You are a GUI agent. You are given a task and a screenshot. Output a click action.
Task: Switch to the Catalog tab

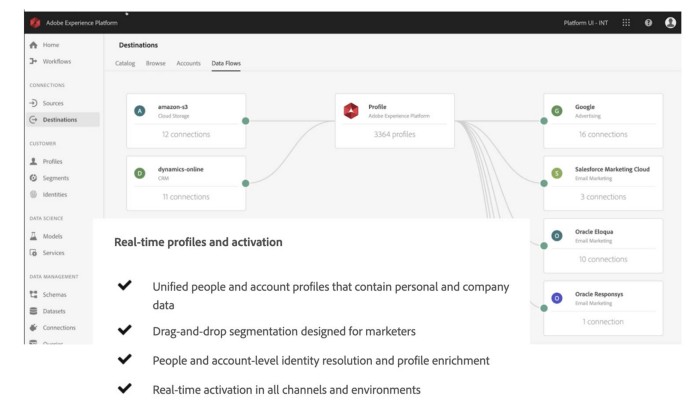tap(125, 63)
